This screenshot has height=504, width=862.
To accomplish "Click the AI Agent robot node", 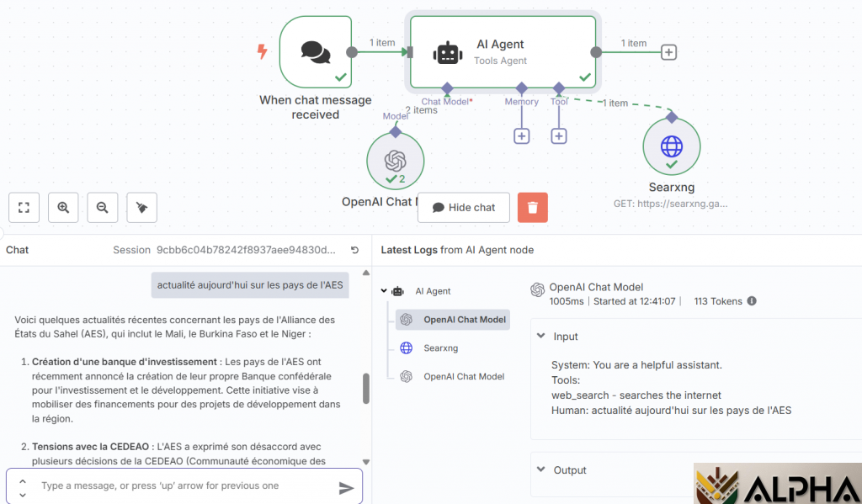I will click(503, 52).
